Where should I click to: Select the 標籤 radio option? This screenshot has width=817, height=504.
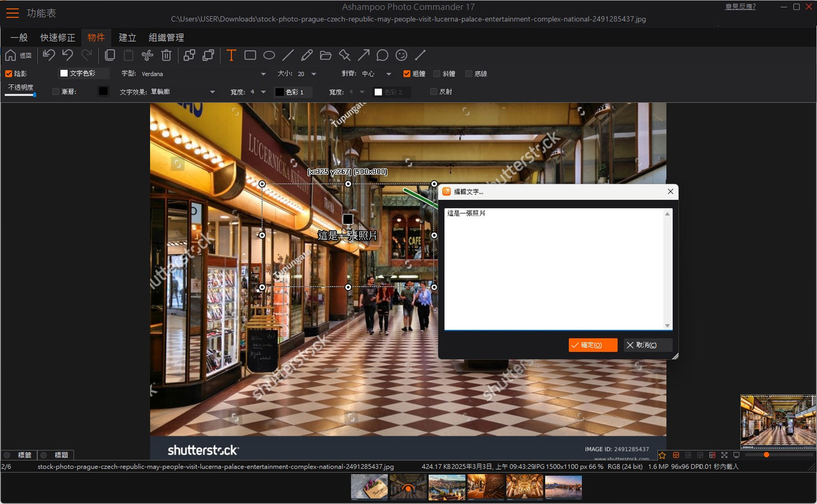[7, 455]
